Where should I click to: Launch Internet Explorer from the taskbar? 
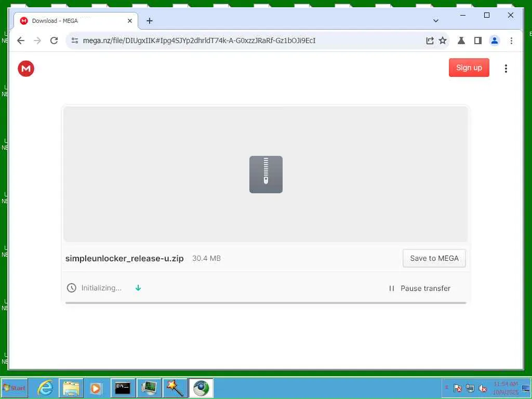click(45, 388)
